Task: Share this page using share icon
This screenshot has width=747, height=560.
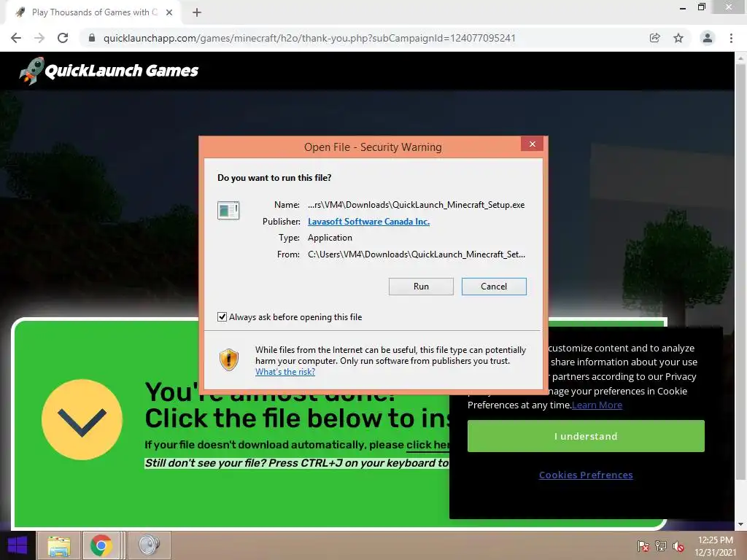Action: 654,38
